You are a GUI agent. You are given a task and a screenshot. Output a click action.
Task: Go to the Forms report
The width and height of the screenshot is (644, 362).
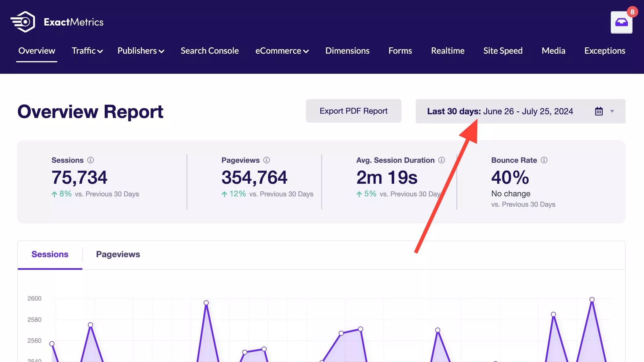pos(400,51)
